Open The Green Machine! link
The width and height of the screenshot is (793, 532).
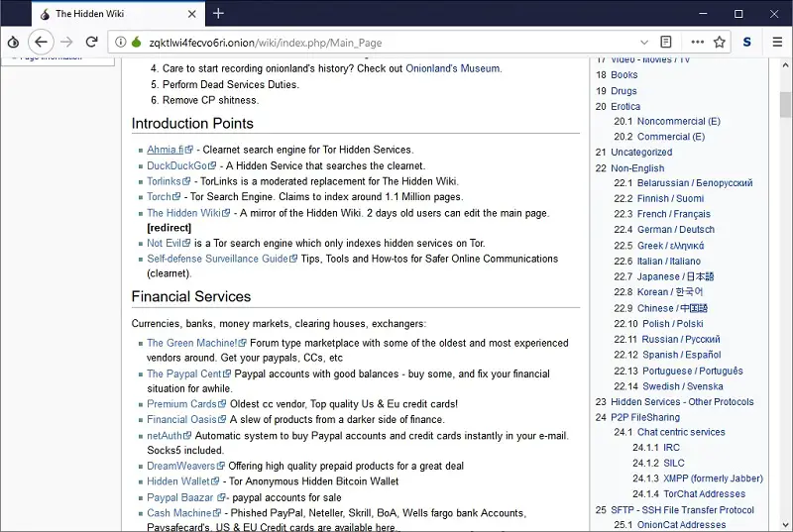196,343
